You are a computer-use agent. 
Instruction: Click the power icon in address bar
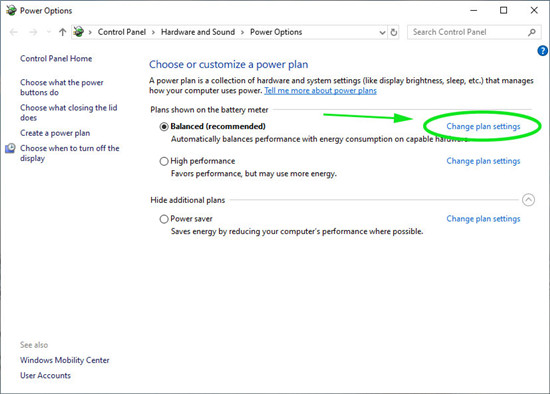79,32
